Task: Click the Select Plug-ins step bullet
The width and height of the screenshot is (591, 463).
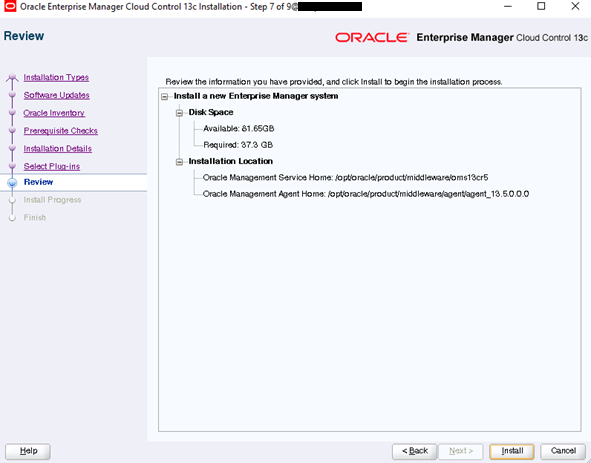Action: click(12, 166)
